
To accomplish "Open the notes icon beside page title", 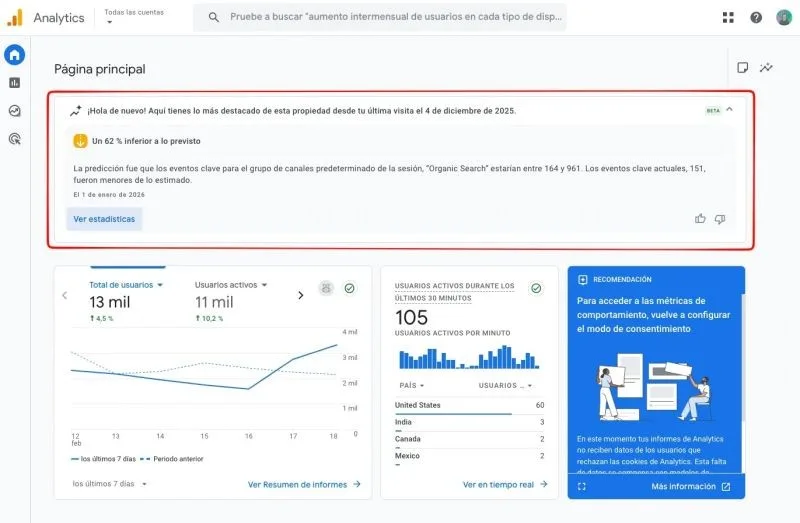I will click(743, 67).
